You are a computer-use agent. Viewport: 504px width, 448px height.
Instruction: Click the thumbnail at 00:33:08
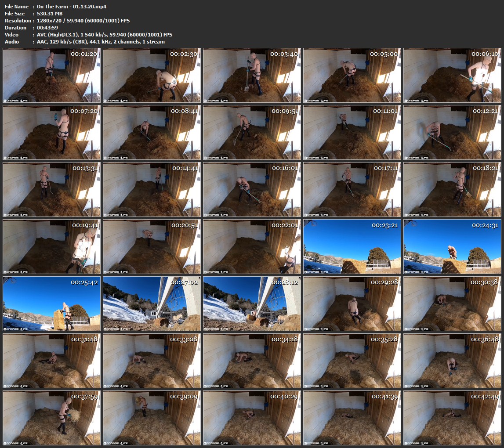[x=152, y=361]
